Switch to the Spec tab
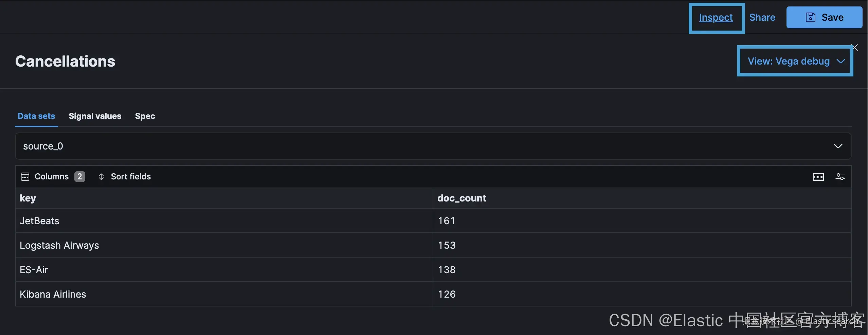Viewport: 868px width, 335px height. [145, 116]
